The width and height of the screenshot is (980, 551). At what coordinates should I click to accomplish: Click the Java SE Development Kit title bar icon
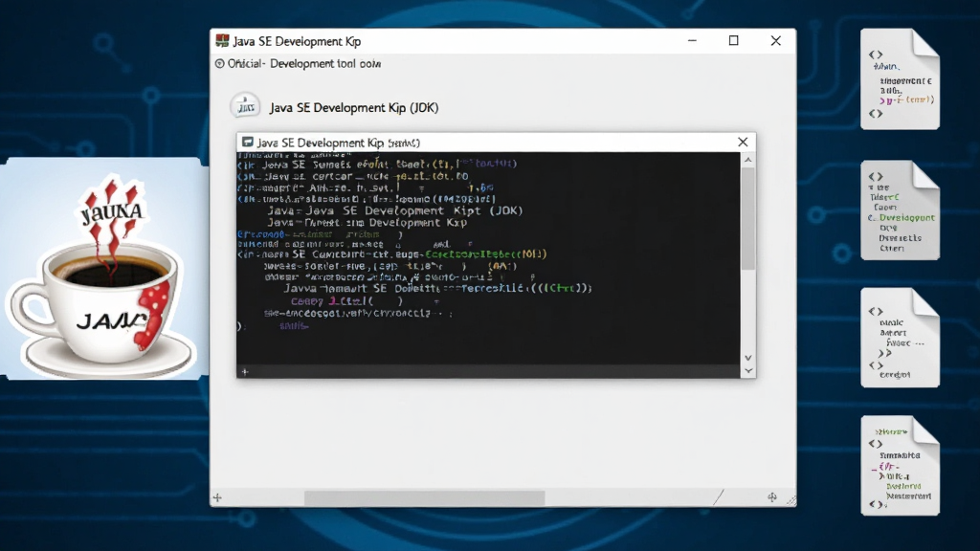click(222, 41)
